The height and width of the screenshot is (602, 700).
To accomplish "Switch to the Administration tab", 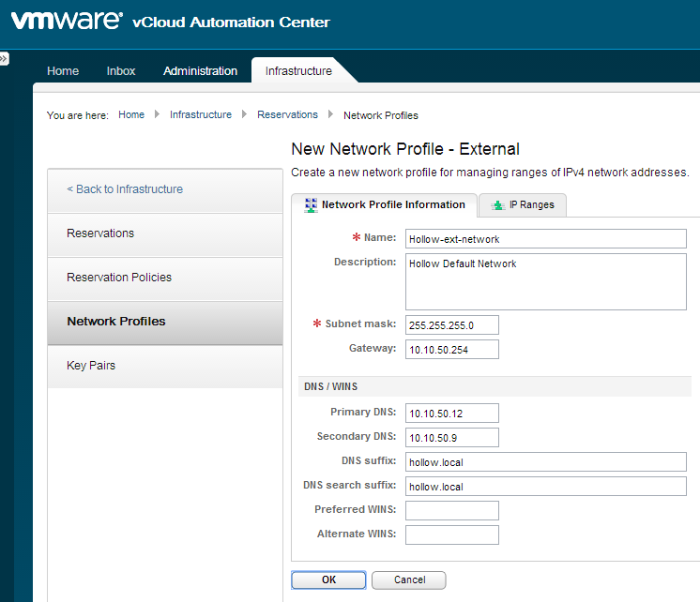I will [200, 71].
